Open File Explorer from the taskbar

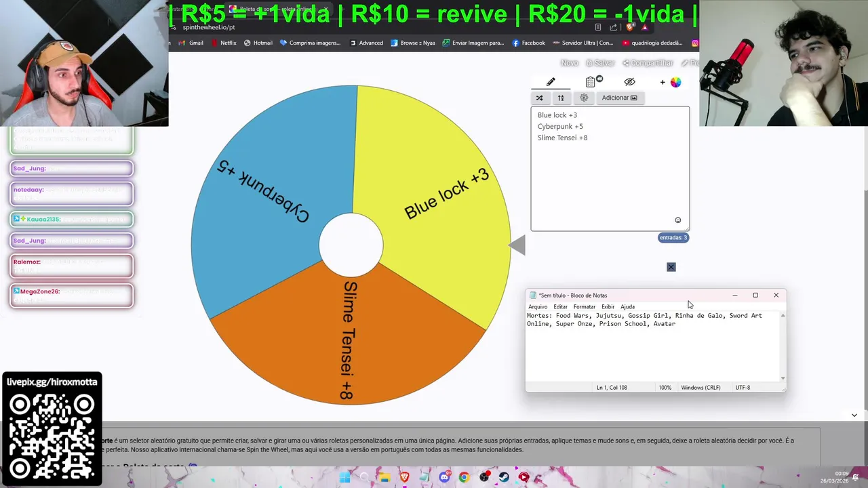(x=384, y=477)
